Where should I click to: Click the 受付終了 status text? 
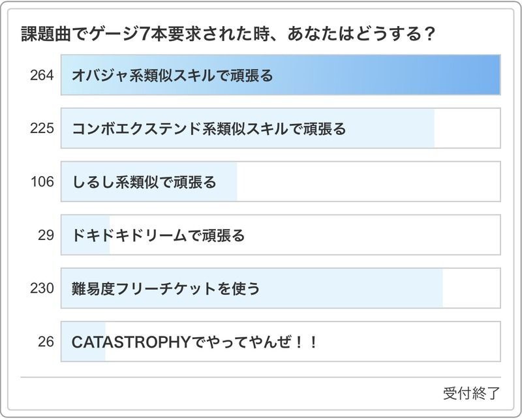pos(471,393)
